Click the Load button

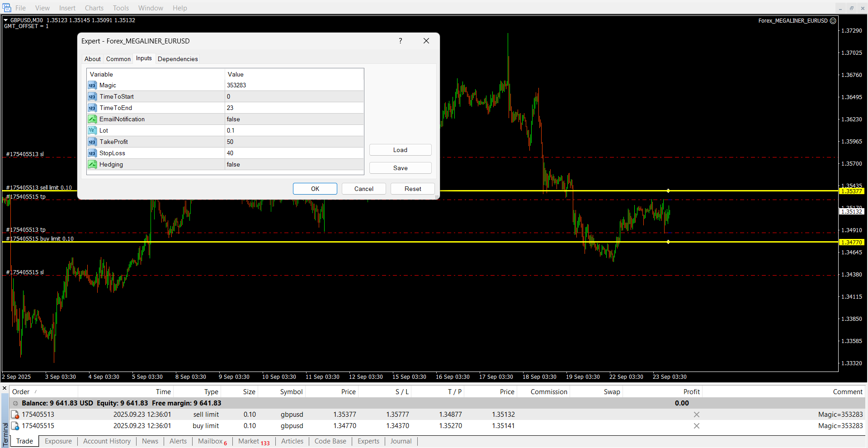(400, 150)
